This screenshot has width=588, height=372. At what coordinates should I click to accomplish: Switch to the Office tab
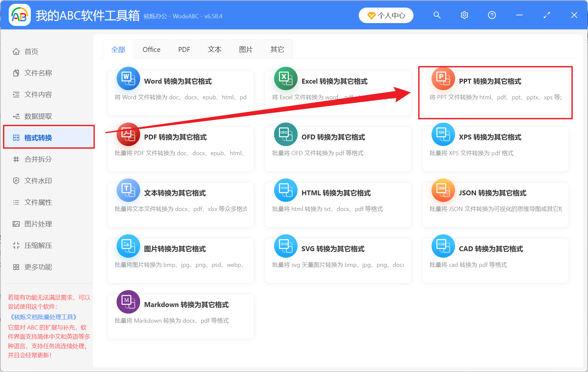151,49
